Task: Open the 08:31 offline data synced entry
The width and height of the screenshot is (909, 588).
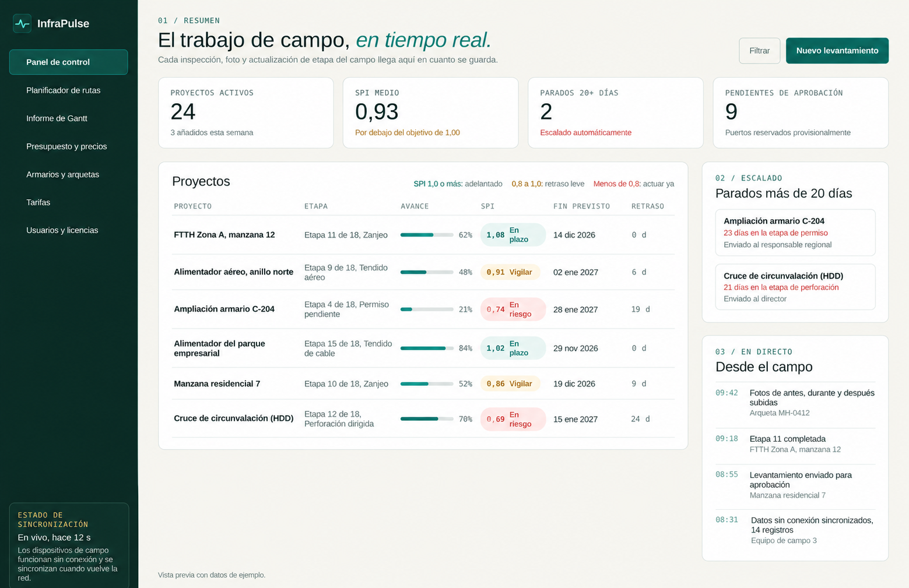Action: pyautogui.click(x=795, y=530)
